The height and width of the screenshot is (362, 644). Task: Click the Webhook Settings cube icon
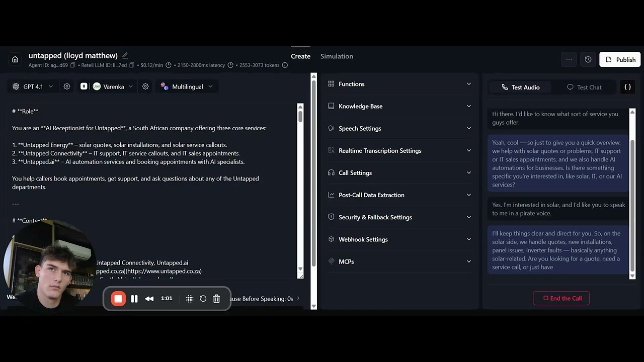pos(331,239)
